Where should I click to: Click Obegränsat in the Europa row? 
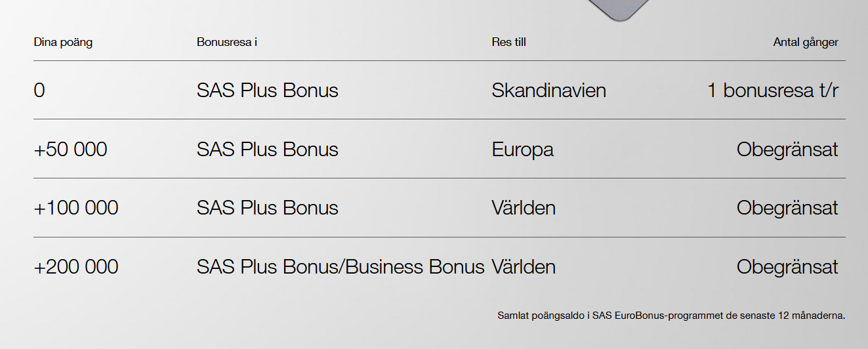787,150
